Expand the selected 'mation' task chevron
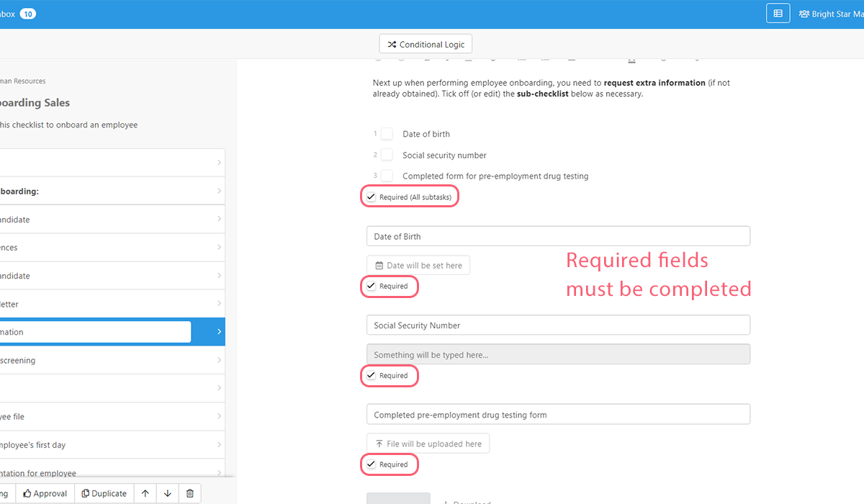The height and width of the screenshot is (504, 864). (x=219, y=332)
